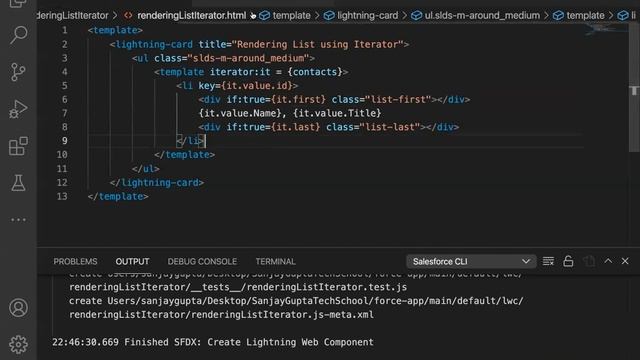The height and width of the screenshot is (360, 640).
Task: Open the Source Control view
Action: 18,72
